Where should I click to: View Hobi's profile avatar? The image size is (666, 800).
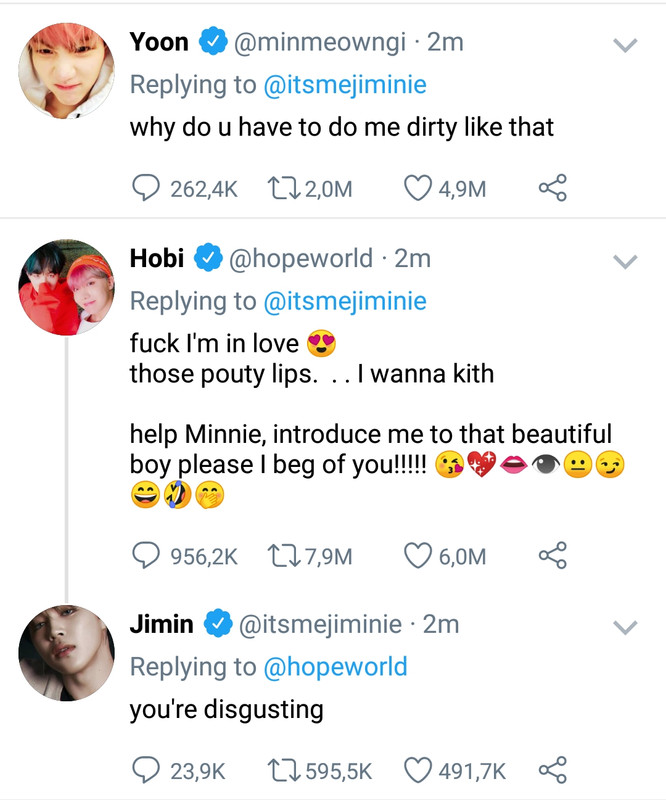point(66,287)
